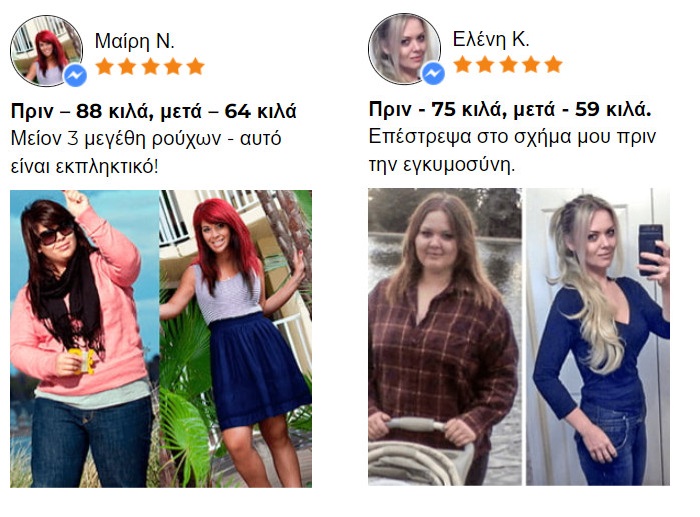Viewport: 700px width, 517px height.
Task: Open Μαίρη's after photo with red hair
Action: tap(236, 339)
